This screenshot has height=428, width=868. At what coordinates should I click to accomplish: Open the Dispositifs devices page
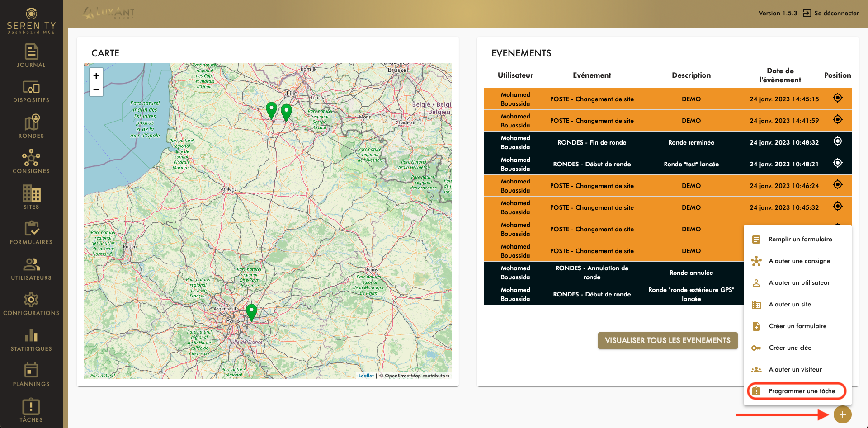point(31,91)
